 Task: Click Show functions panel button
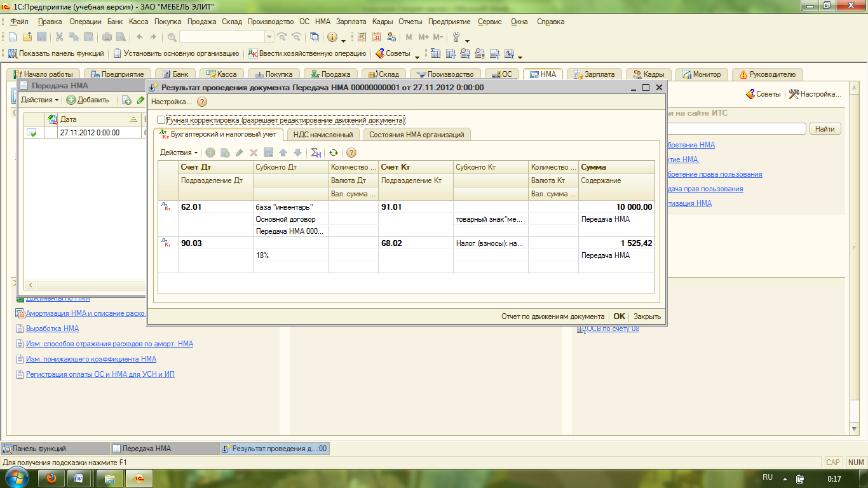[x=55, y=54]
